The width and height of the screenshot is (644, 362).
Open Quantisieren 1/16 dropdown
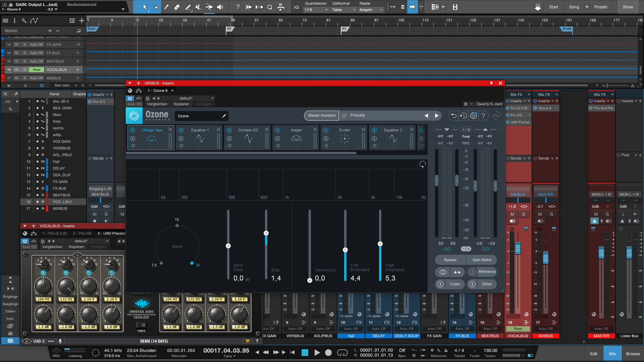pos(316,10)
